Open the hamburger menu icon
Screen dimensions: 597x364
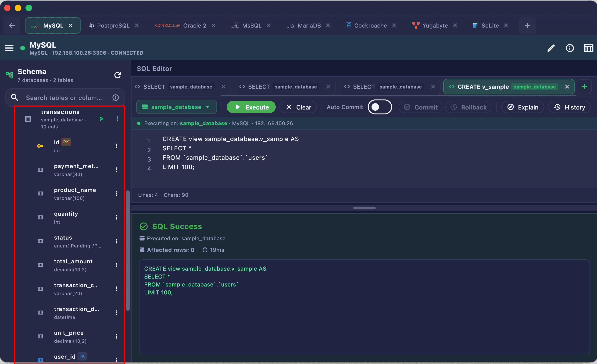click(x=9, y=48)
